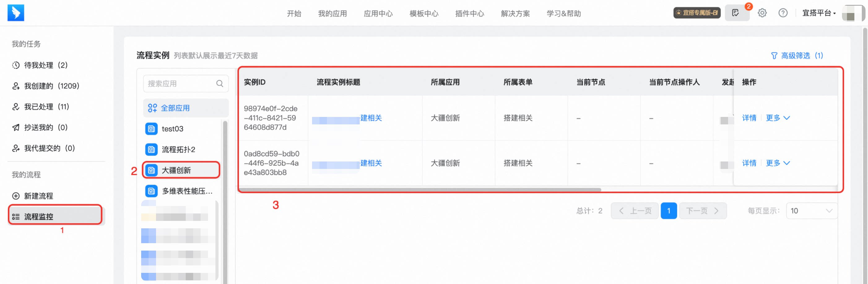Open 模板中心 in the top navigation
The width and height of the screenshot is (868, 284).
pos(423,14)
